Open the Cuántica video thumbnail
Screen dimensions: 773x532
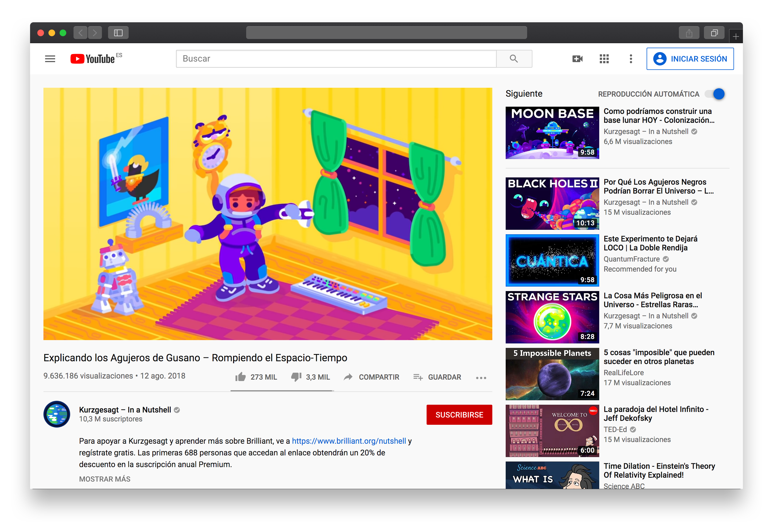[552, 260]
